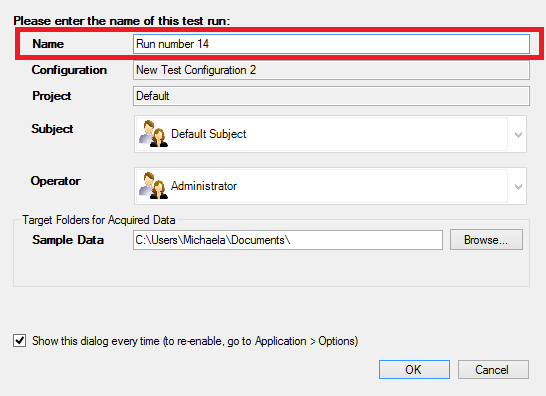This screenshot has height=396, width=546.
Task: Click the Sample Data path field
Action: tap(288, 240)
